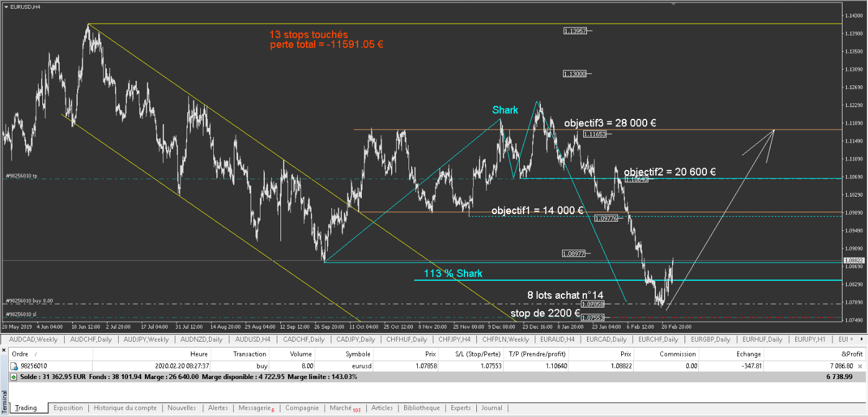Open the Journal tab
868x417 pixels.
[x=491, y=408]
